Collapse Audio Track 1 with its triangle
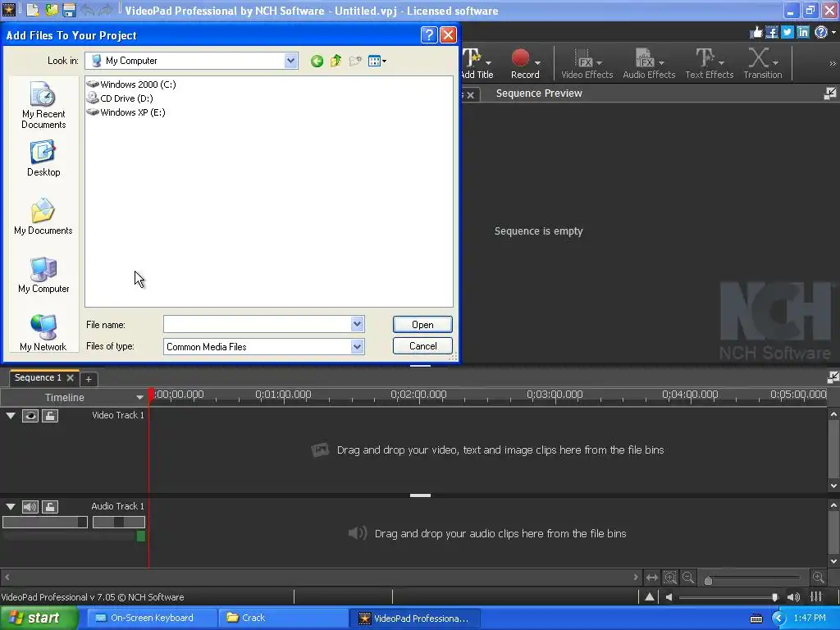The height and width of the screenshot is (630, 840). 10,507
